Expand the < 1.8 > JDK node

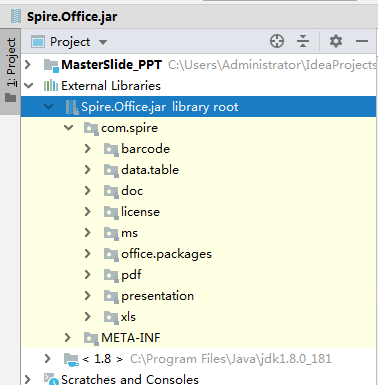pos(48,359)
